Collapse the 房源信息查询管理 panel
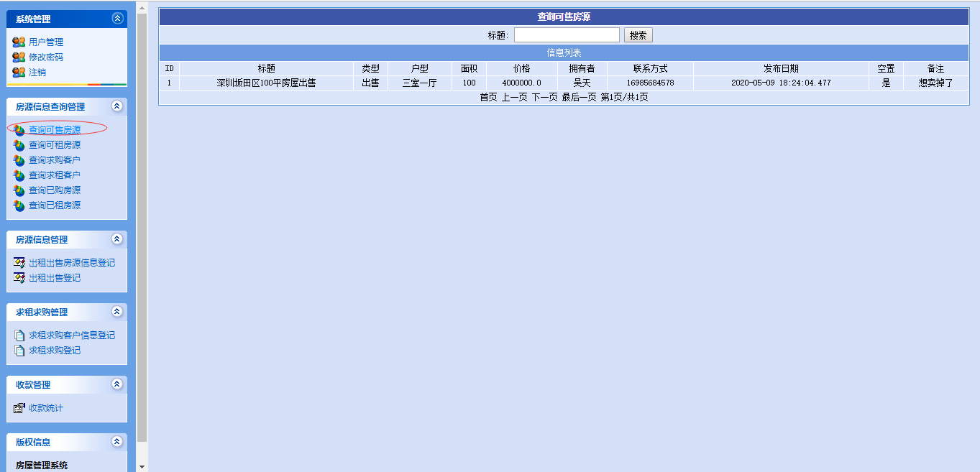Image resolution: width=980 pixels, height=472 pixels. [117, 106]
